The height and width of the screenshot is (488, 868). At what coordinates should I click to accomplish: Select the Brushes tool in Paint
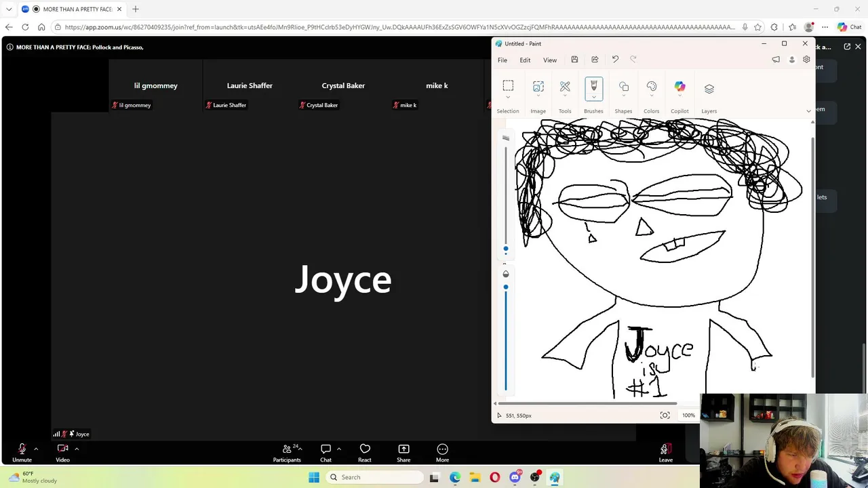click(x=593, y=86)
